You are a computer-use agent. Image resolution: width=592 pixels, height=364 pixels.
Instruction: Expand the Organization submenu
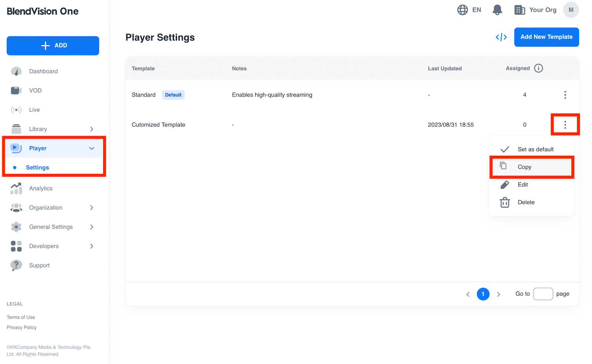[x=91, y=208]
